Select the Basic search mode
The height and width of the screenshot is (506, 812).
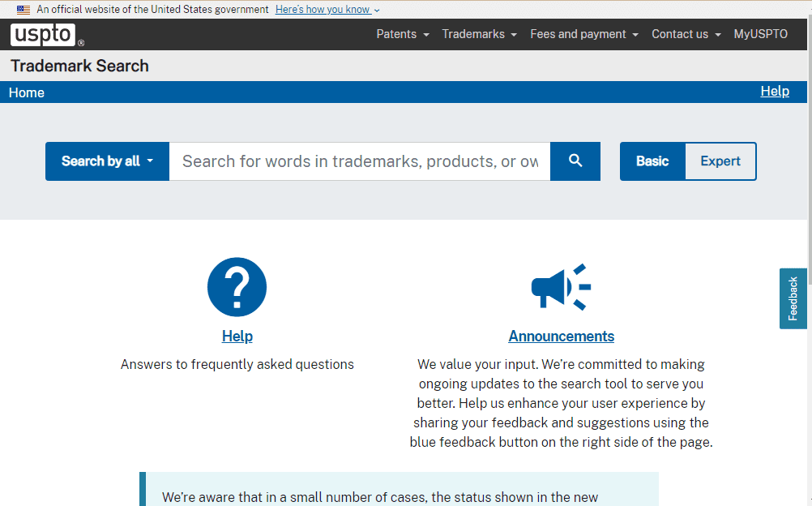coord(652,161)
